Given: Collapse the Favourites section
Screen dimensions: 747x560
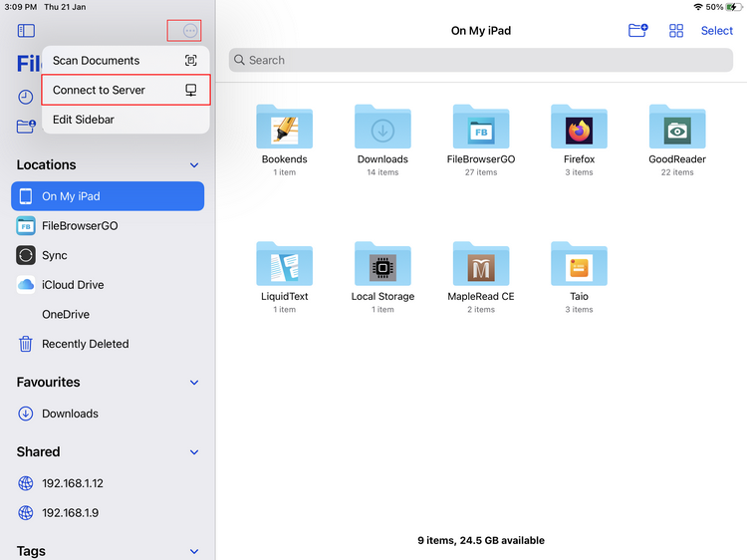Looking at the screenshot, I should tap(194, 383).
